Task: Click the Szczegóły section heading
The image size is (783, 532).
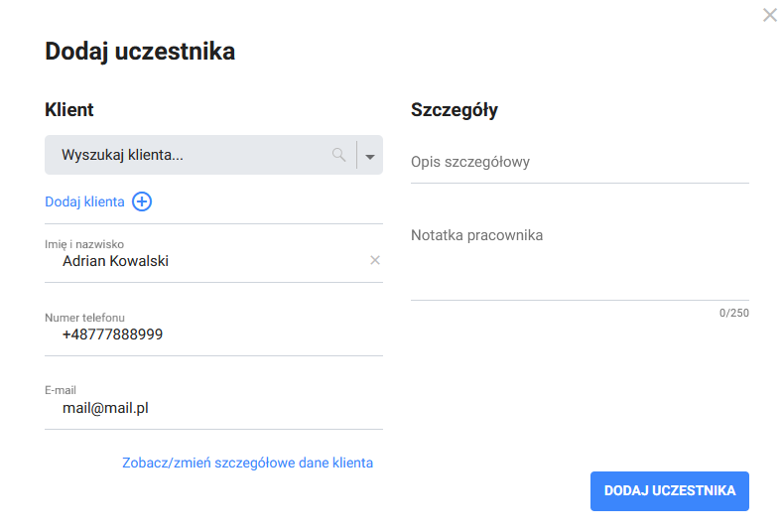Action: (455, 110)
